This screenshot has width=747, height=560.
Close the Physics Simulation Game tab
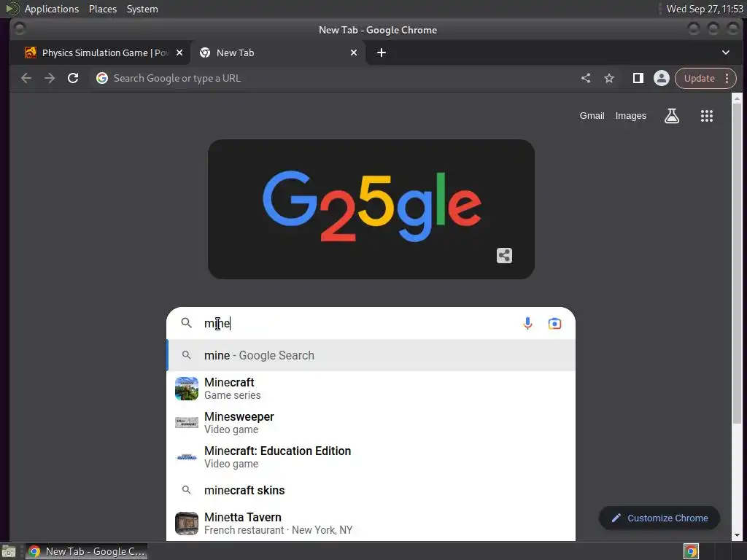click(179, 52)
